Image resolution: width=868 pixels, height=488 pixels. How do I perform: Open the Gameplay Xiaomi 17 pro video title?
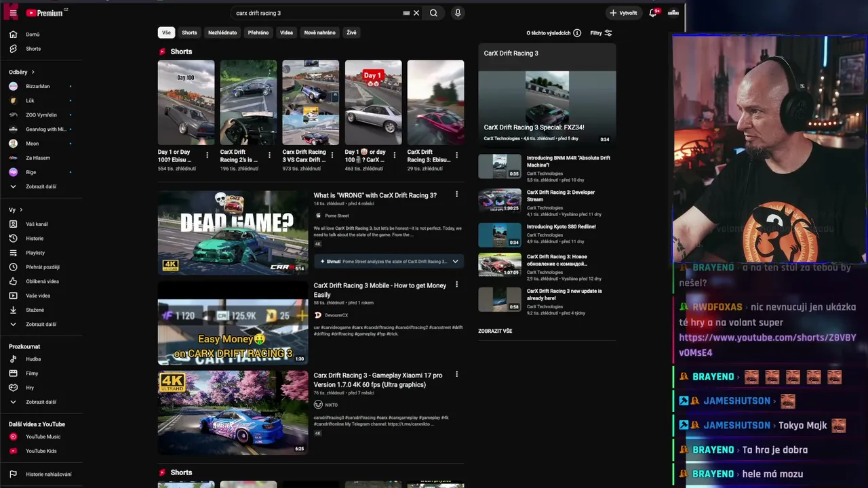378,380
